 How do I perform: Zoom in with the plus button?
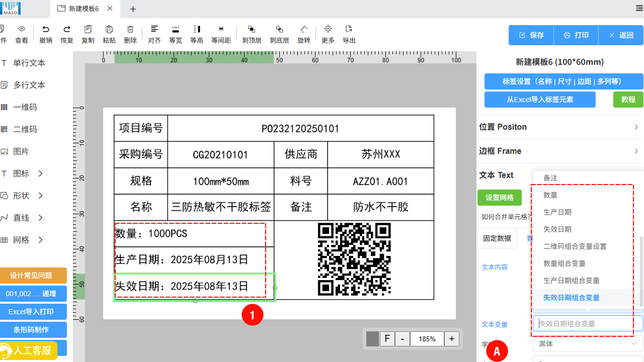tap(452, 339)
